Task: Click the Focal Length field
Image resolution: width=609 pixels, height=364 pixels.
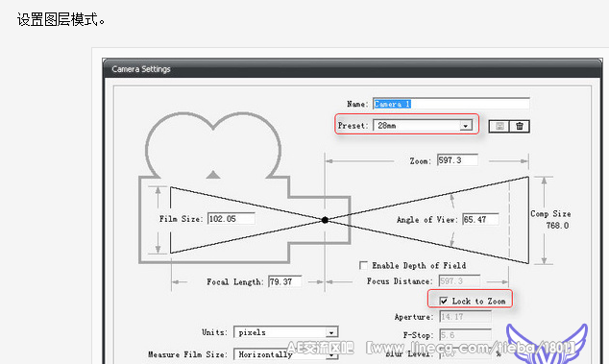Action: [x=285, y=281]
